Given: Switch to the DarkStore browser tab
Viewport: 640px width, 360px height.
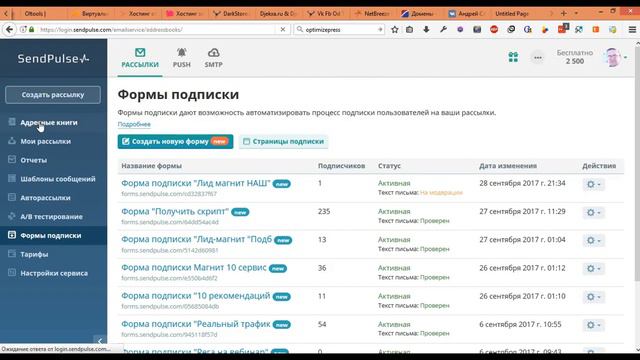Looking at the screenshot, I should pos(231,13).
